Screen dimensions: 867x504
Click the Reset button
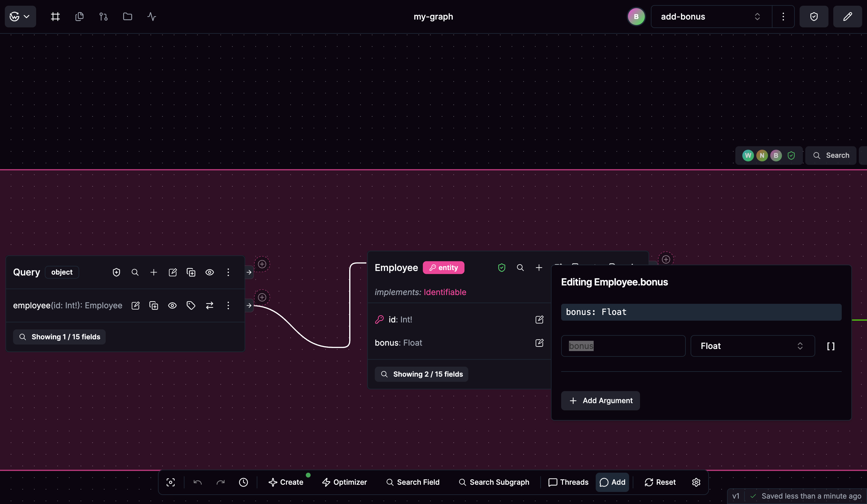pos(660,482)
